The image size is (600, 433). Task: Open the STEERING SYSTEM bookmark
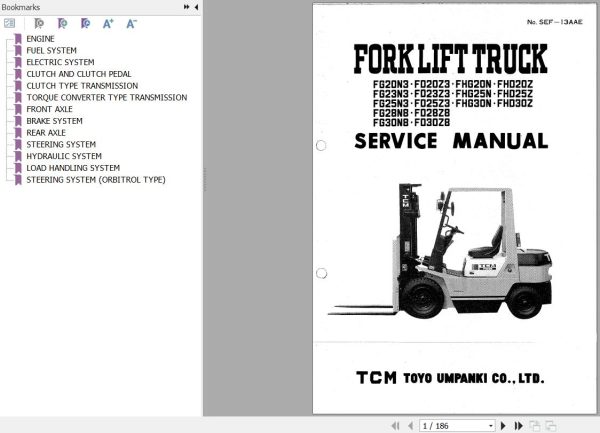point(61,144)
